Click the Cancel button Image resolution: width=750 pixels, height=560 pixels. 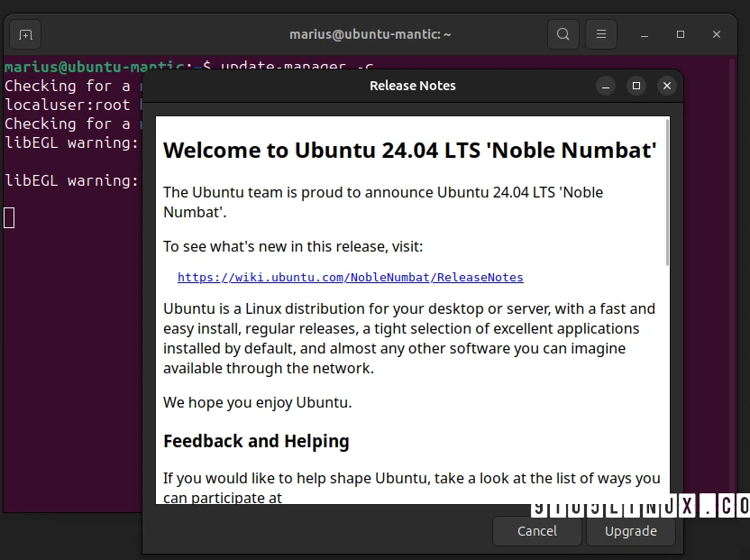coord(537,531)
